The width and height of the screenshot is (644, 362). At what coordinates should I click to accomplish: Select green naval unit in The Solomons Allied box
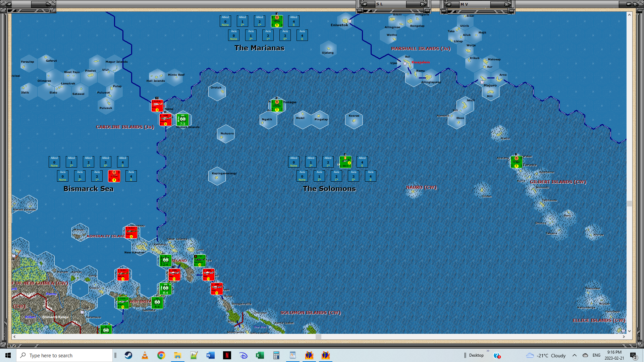click(x=345, y=162)
